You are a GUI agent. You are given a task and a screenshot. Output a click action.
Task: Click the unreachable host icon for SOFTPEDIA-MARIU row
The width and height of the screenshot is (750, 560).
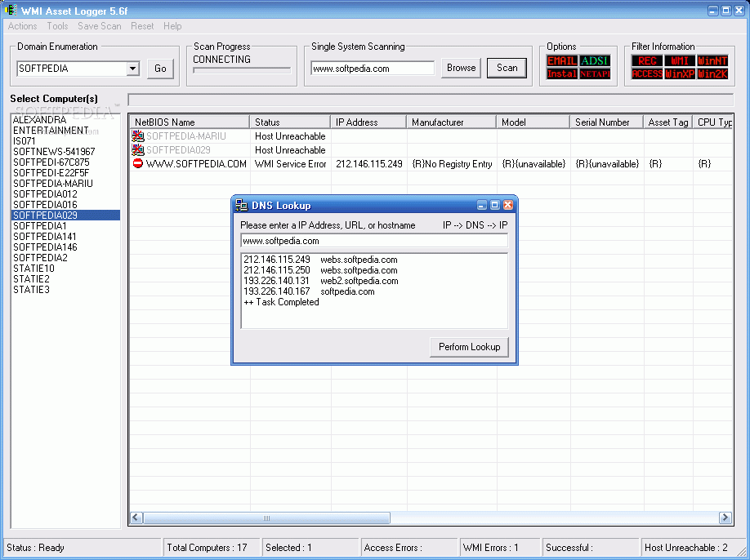tap(138, 136)
